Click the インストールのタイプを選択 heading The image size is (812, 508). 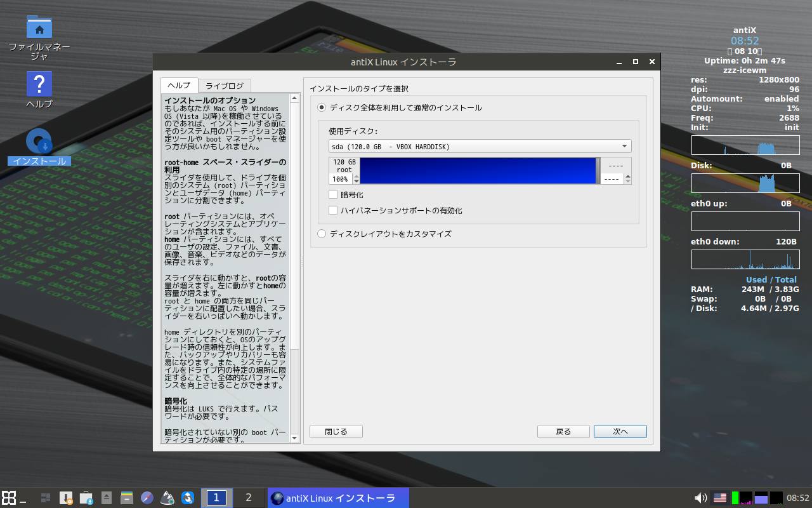pos(359,88)
